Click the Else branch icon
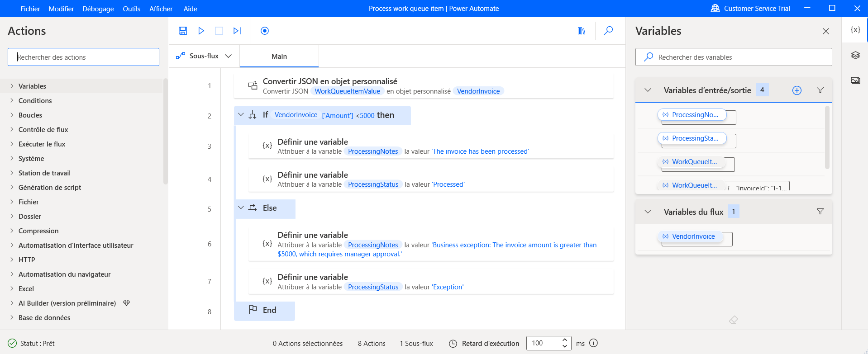868x354 pixels. pos(253,208)
